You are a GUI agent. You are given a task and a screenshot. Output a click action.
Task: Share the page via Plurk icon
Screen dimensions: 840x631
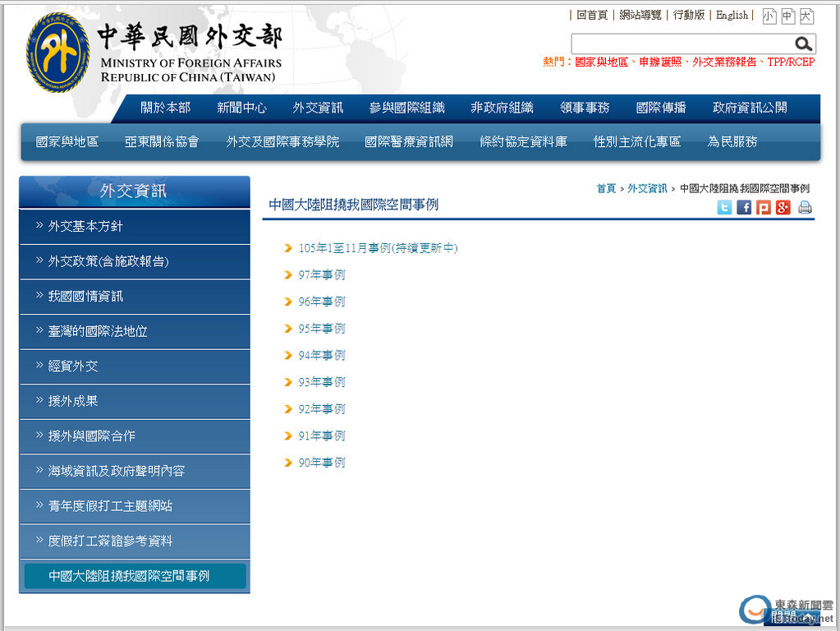(764, 207)
